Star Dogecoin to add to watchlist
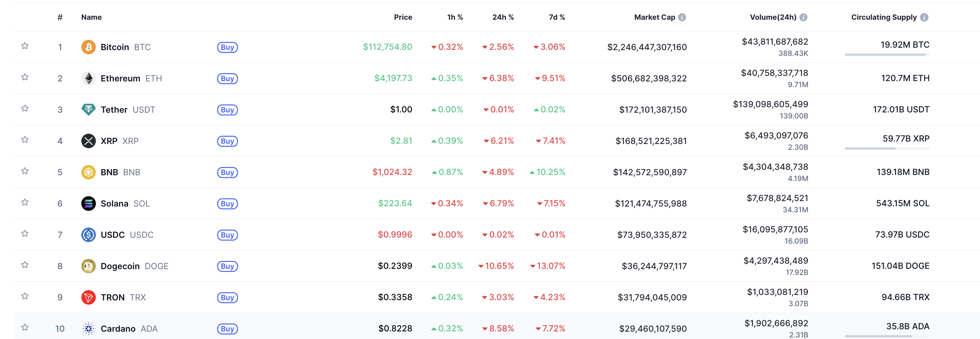The image size is (980, 339). point(25,264)
